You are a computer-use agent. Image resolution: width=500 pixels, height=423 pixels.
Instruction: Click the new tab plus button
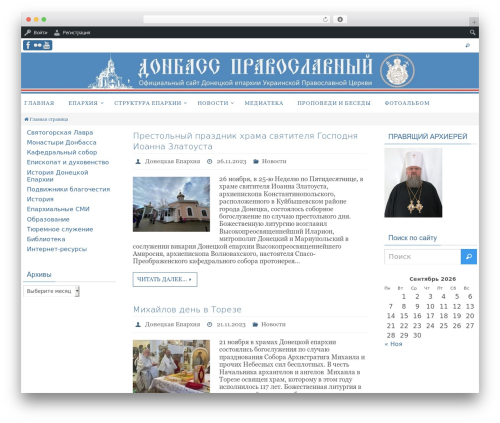(474, 22)
